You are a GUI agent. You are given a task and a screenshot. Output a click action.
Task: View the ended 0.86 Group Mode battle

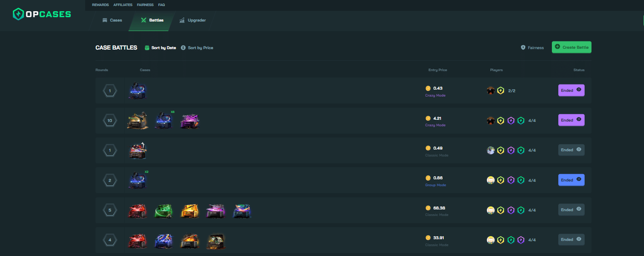[571, 180]
